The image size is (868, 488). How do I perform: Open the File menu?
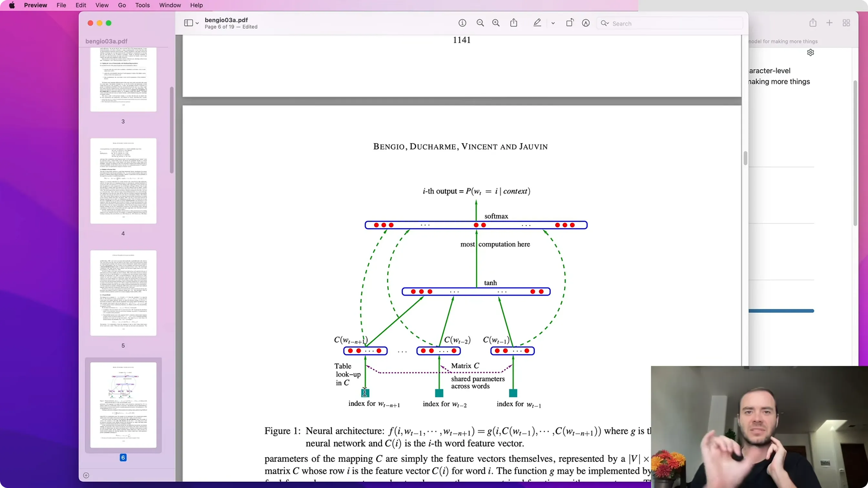coord(61,5)
